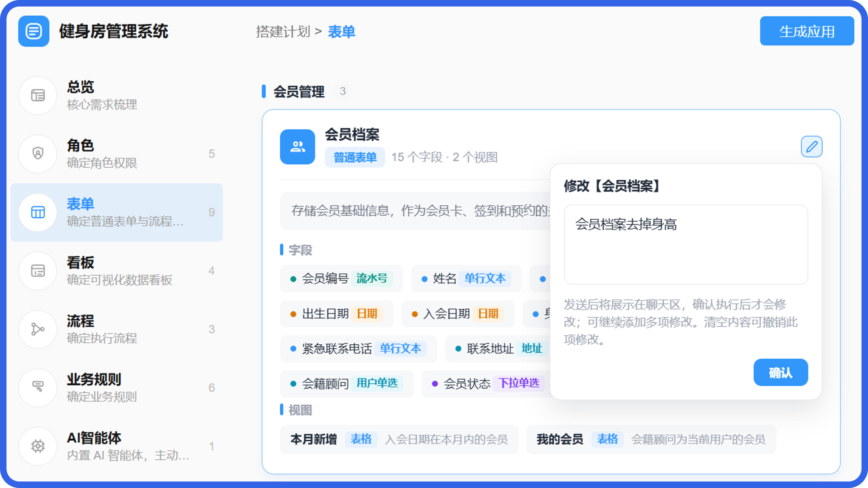868x488 pixels.
Task: Open the 流程 menu item
Action: click(x=117, y=329)
